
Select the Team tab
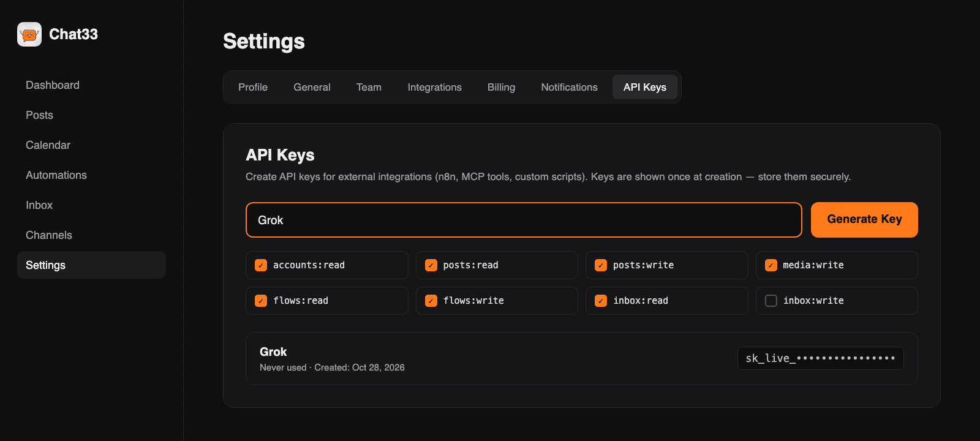tap(369, 87)
